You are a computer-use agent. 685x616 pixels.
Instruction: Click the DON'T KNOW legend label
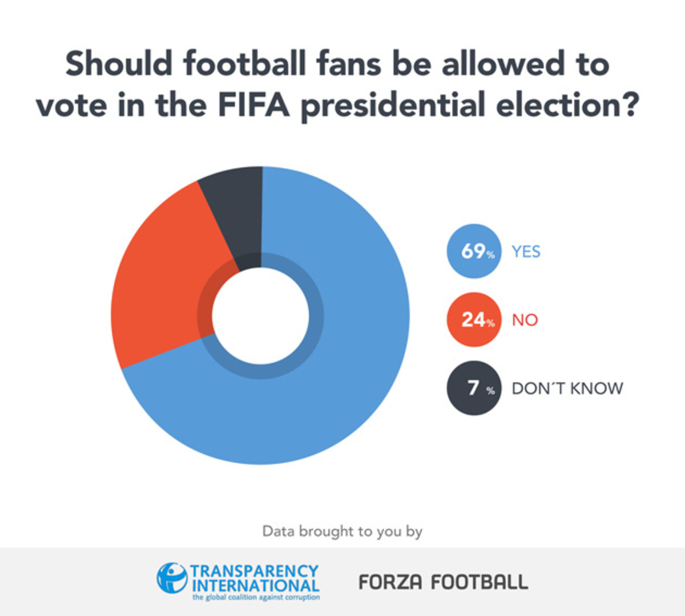pos(567,388)
